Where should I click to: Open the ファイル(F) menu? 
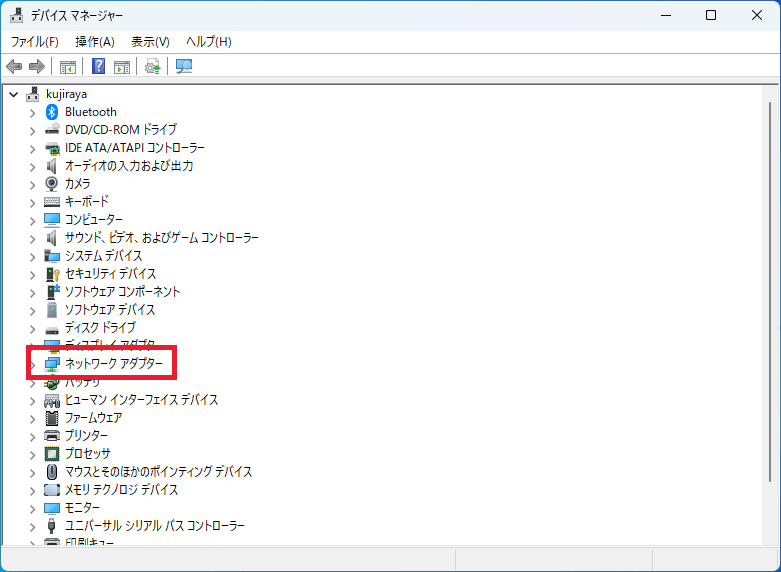pos(34,42)
